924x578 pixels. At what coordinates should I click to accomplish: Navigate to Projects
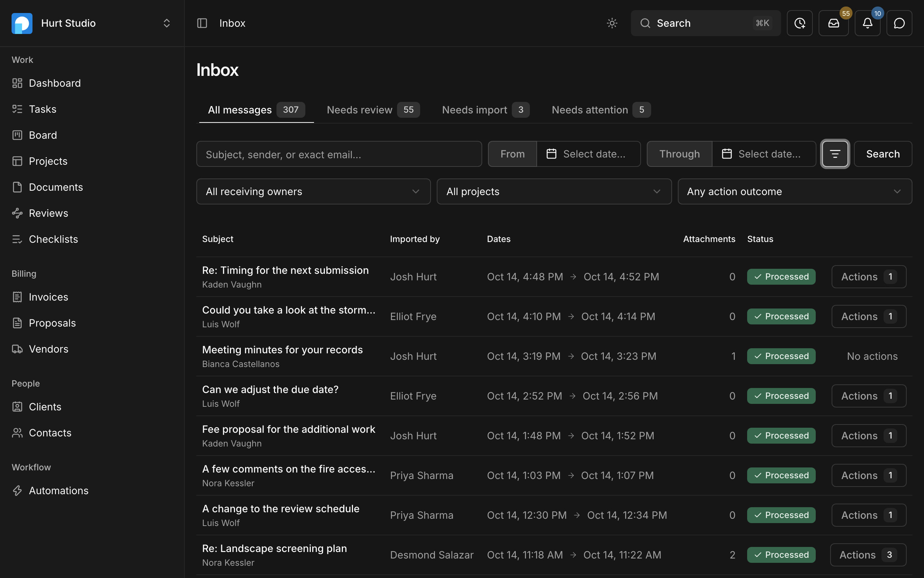(x=92, y=161)
